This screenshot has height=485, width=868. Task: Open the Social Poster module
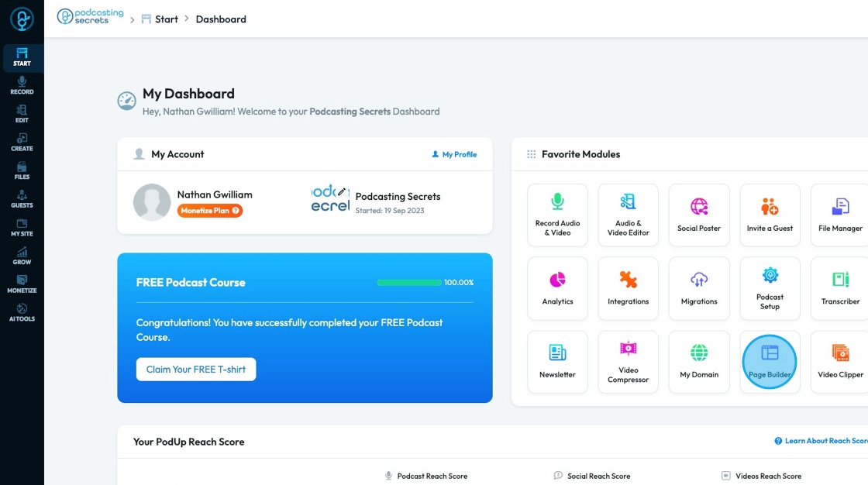pyautogui.click(x=699, y=215)
